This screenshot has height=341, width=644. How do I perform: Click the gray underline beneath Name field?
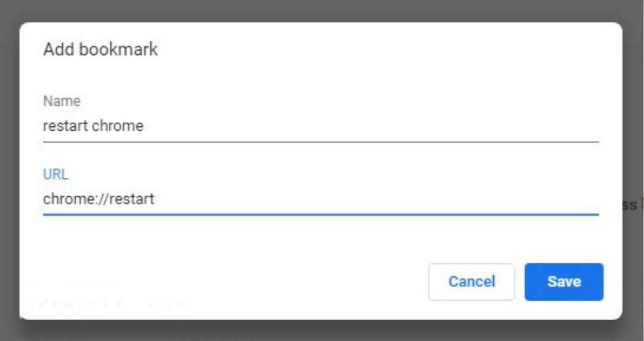click(320, 141)
